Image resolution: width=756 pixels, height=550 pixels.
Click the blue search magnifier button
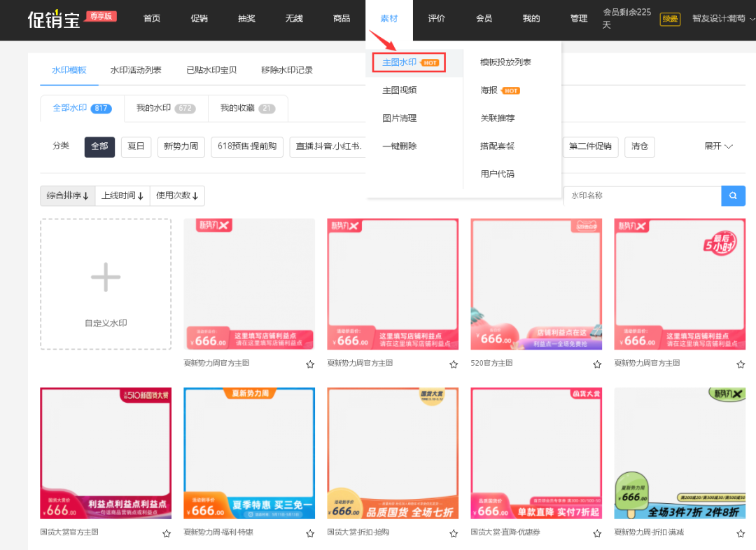point(733,196)
